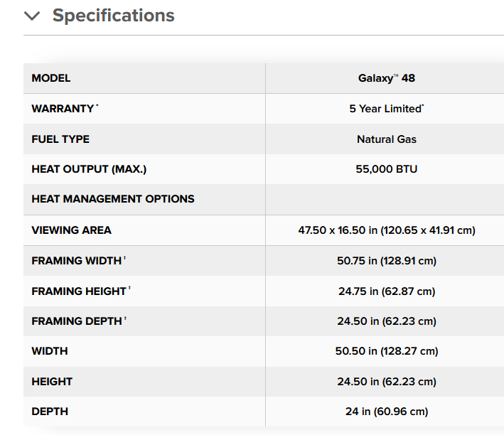Click the Specifications heading
The height and width of the screenshot is (435, 504).
tap(114, 15)
